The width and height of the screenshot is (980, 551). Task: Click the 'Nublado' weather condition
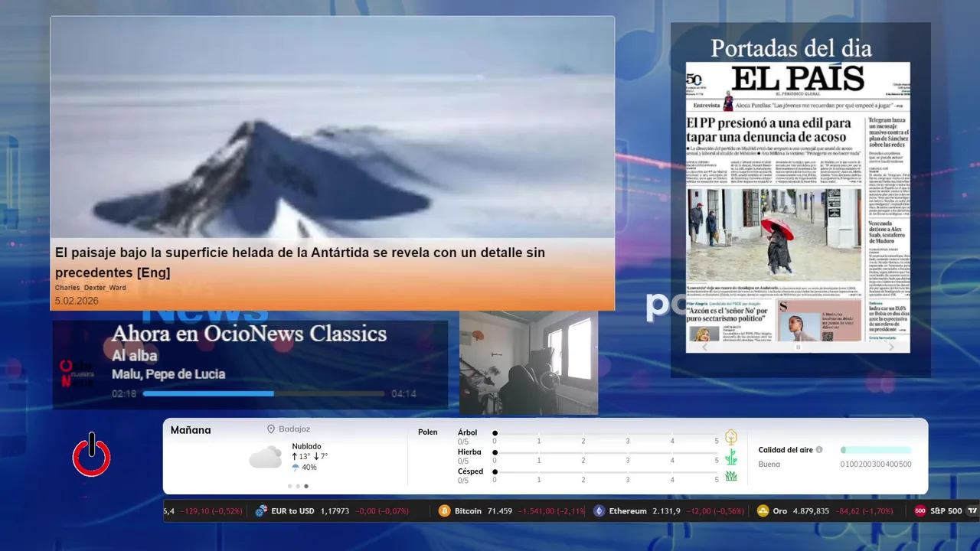306,446
